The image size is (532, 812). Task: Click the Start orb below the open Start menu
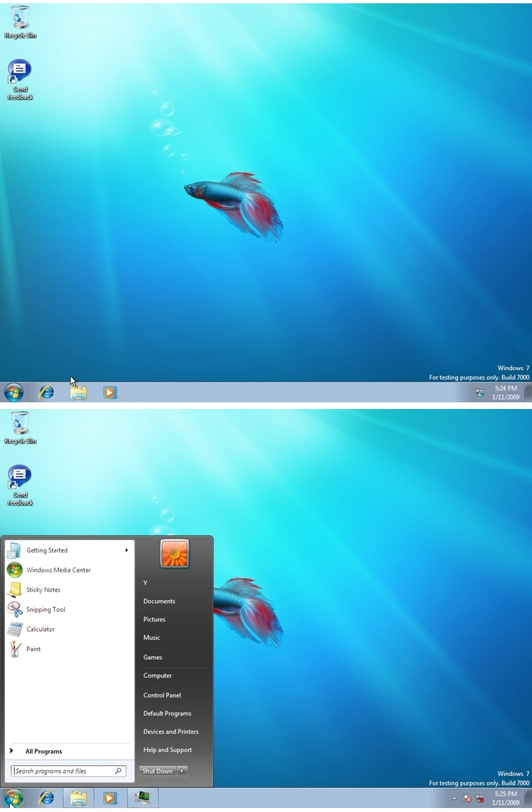point(13,799)
